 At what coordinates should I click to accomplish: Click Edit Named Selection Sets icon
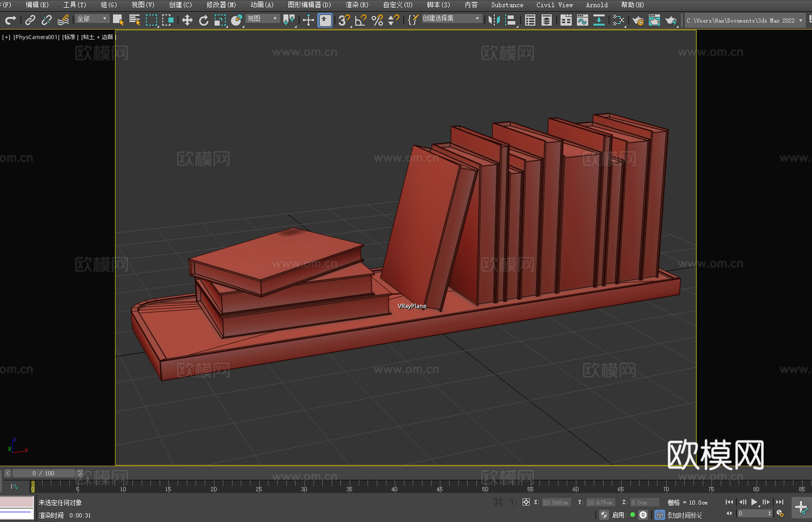pyautogui.click(x=413, y=20)
